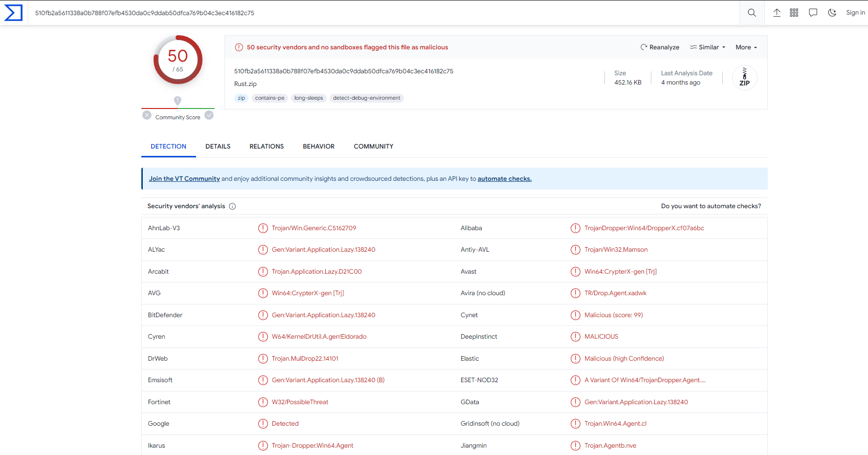The image size is (868, 455).
Task: Click the Ikarus detection alert icon
Action: [x=263, y=446]
